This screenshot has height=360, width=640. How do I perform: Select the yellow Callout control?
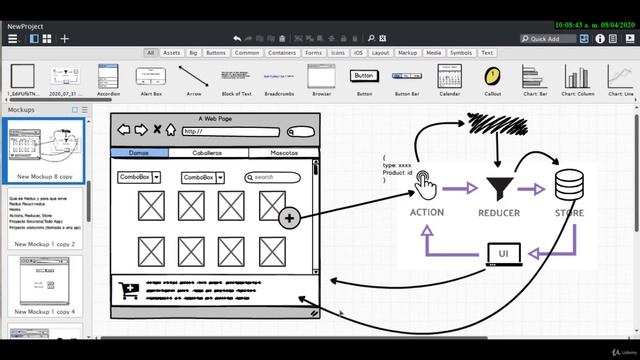(493, 80)
